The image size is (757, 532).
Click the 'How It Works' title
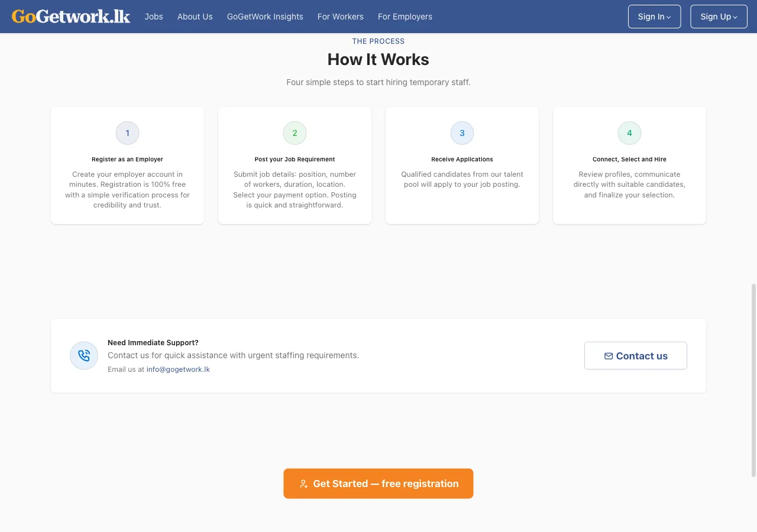(378, 60)
